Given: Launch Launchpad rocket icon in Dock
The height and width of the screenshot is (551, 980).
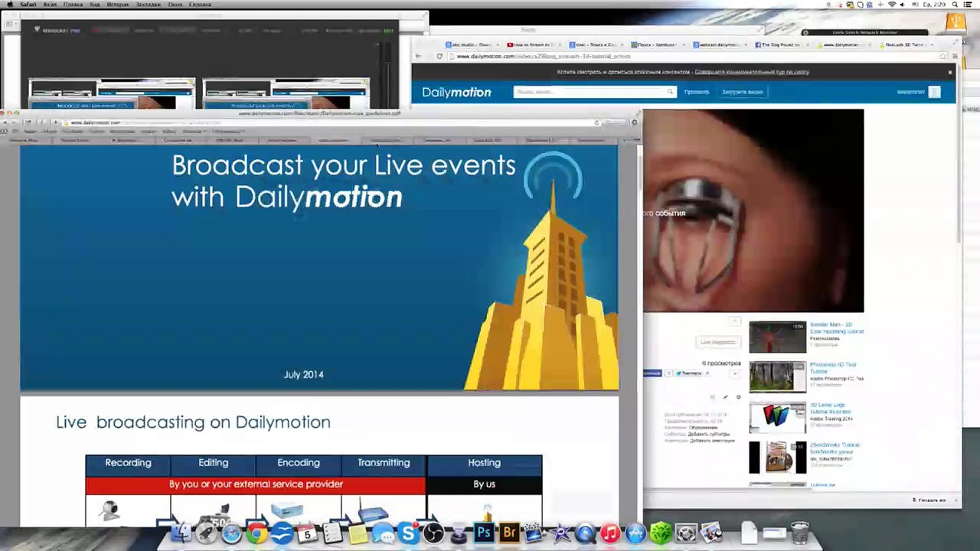Looking at the screenshot, I should (x=206, y=533).
